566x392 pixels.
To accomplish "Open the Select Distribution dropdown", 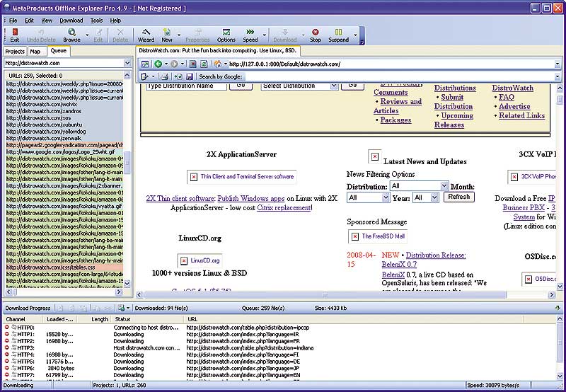I will (x=334, y=86).
